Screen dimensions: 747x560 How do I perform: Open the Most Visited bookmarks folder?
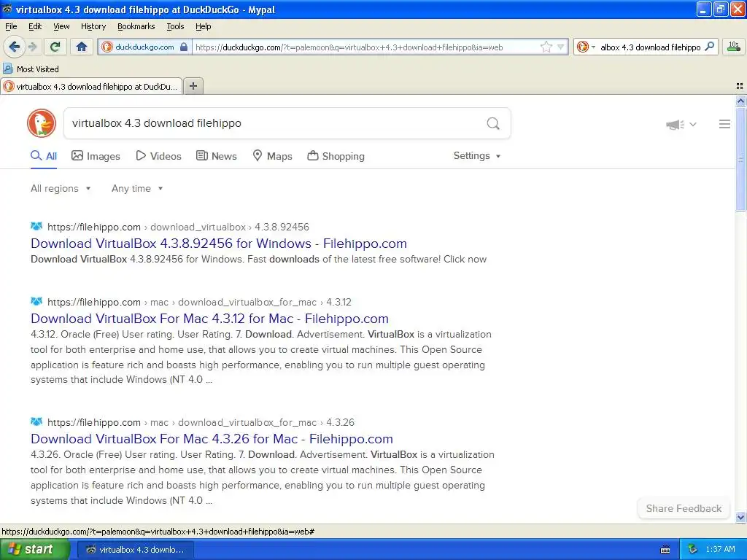tap(31, 69)
